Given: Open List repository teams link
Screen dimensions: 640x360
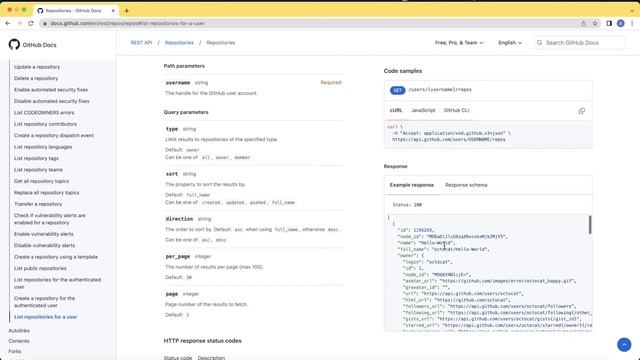Looking at the screenshot, I should [38, 169].
